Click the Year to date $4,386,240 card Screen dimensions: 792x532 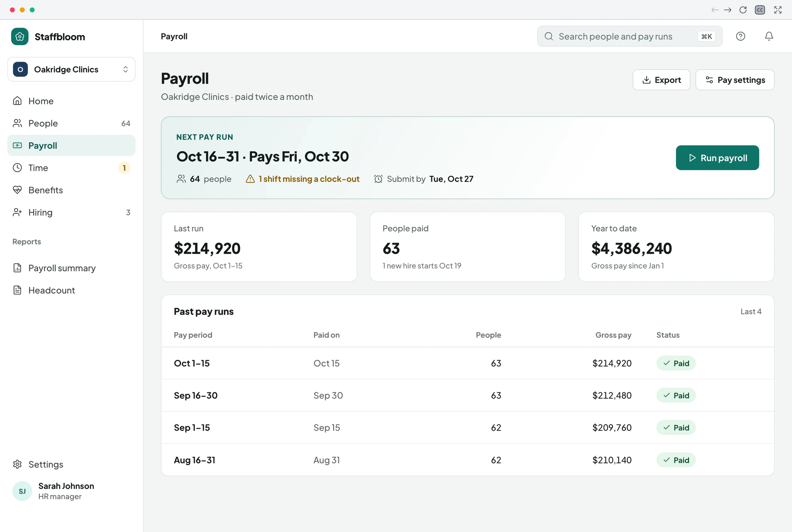[x=676, y=247]
